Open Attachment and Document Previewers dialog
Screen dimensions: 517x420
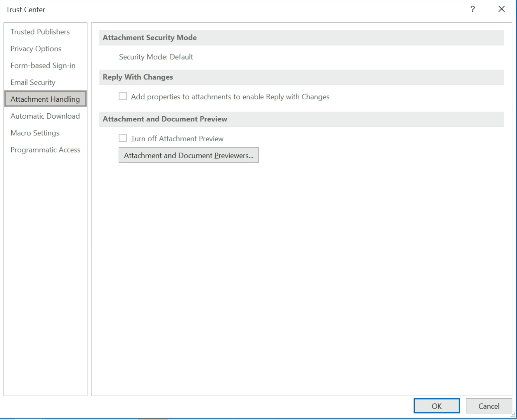click(x=188, y=155)
